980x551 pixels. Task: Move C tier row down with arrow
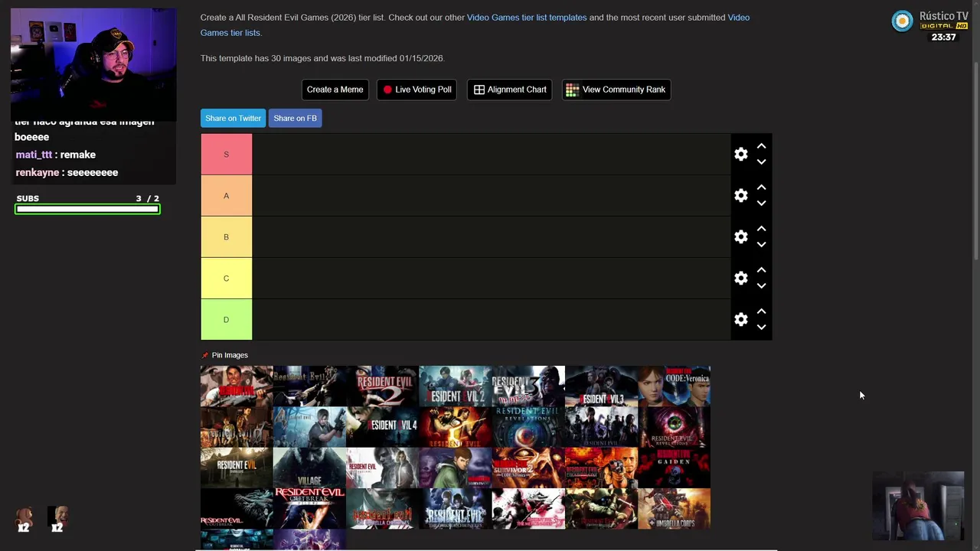point(761,286)
